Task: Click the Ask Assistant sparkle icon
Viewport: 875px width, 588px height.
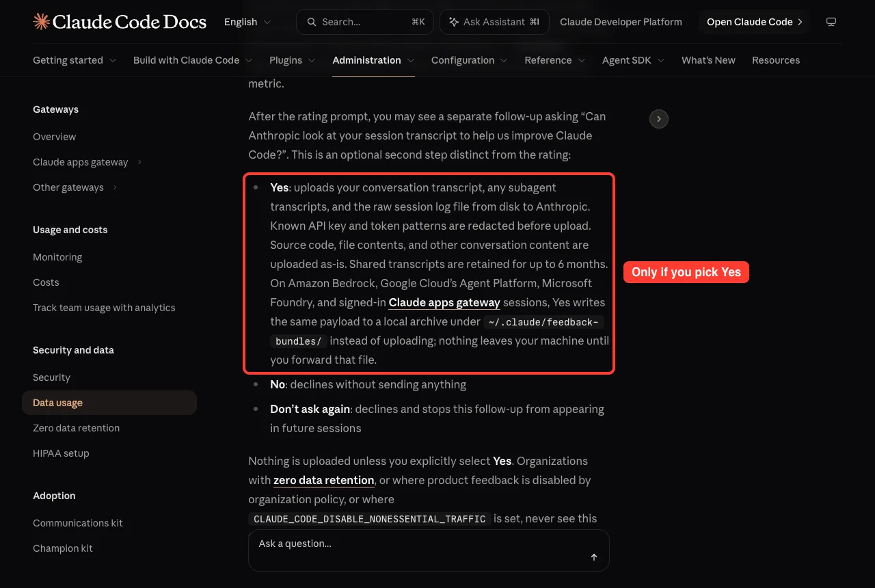Action: [454, 22]
